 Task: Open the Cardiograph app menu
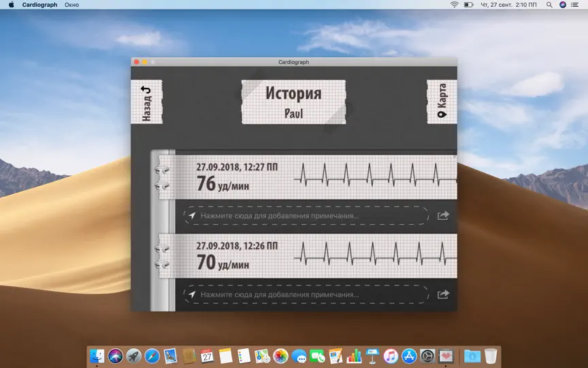[39, 5]
